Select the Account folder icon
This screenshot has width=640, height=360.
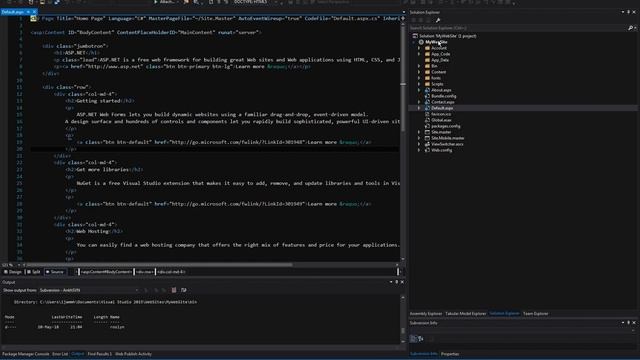pyautogui.click(x=427, y=48)
